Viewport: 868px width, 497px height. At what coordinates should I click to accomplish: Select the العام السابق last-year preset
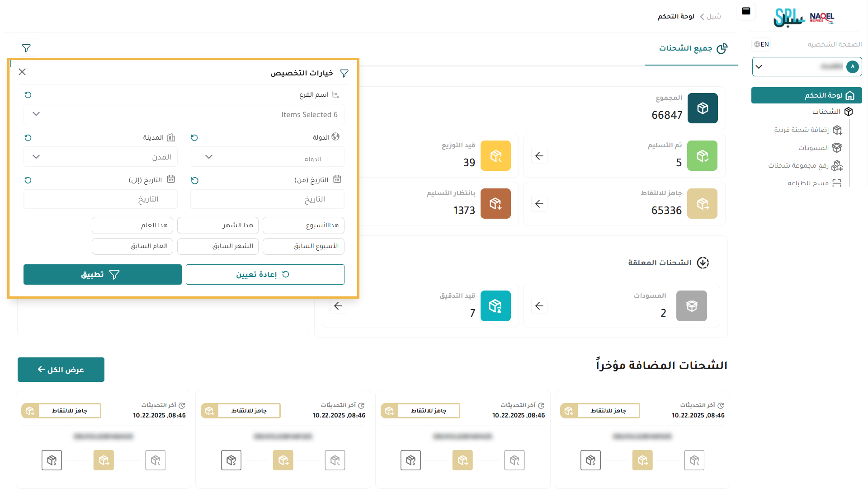pos(132,246)
